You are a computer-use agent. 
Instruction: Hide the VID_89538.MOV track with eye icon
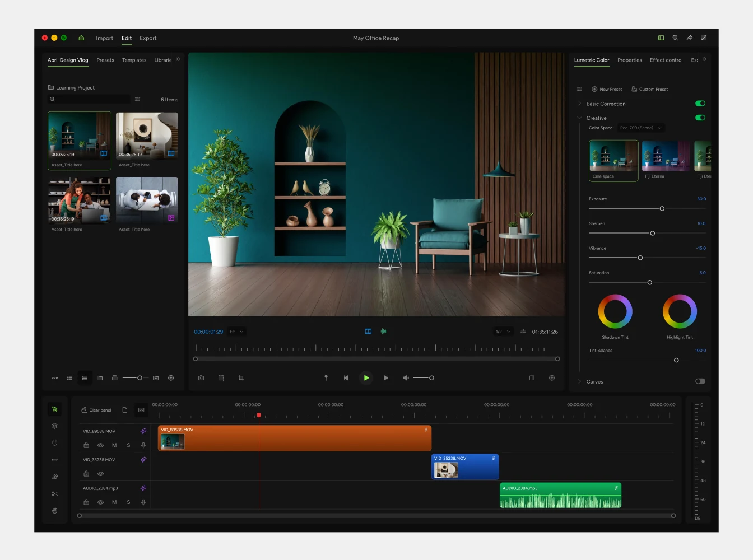pos(101,445)
